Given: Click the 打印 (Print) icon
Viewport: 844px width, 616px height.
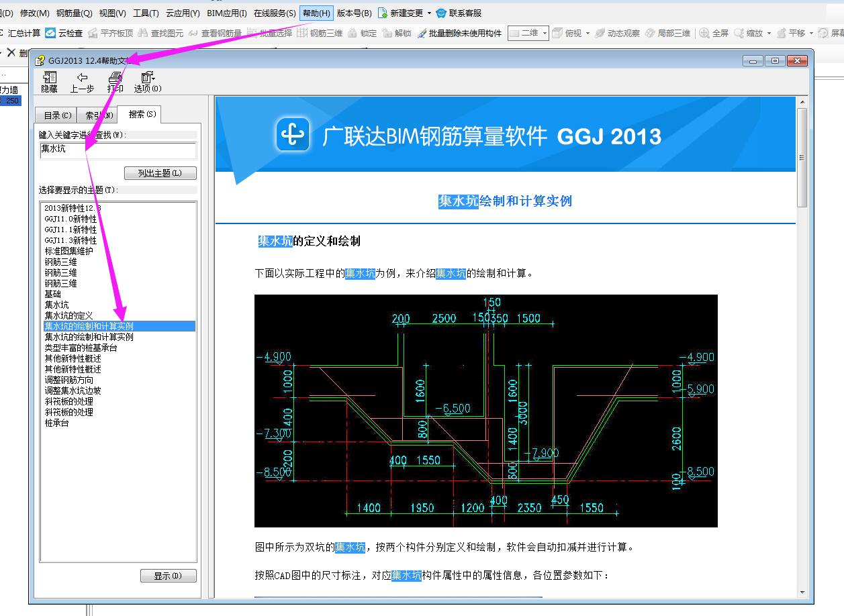Looking at the screenshot, I should [x=115, y=77].
